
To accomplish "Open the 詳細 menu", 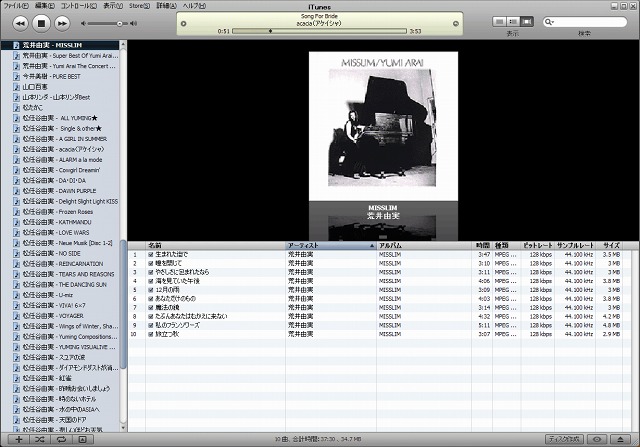I will 167,6.
